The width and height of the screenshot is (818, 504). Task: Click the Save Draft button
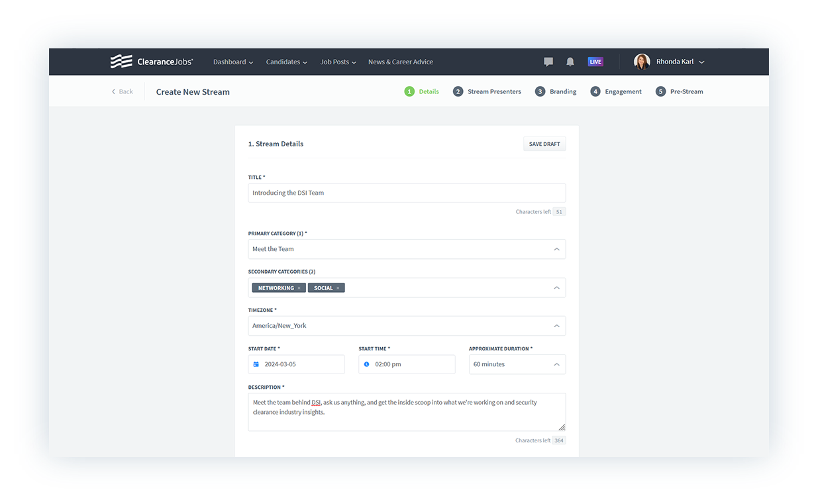coord(544,144)
